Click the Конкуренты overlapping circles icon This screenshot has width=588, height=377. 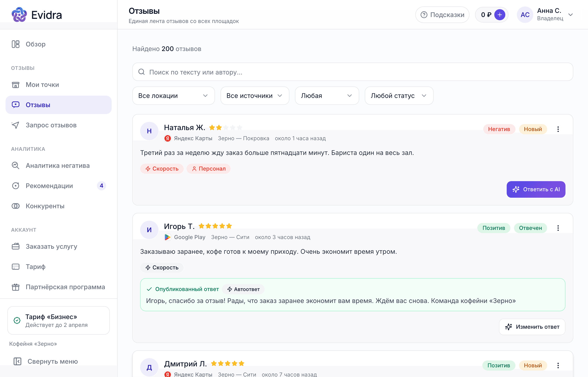click(15, 206)
